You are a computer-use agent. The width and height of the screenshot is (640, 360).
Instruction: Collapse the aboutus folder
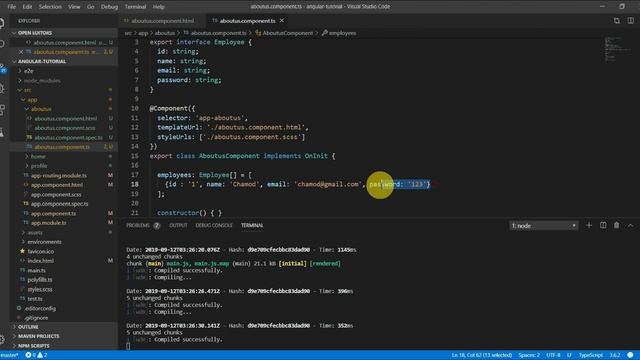coord(41,109)
